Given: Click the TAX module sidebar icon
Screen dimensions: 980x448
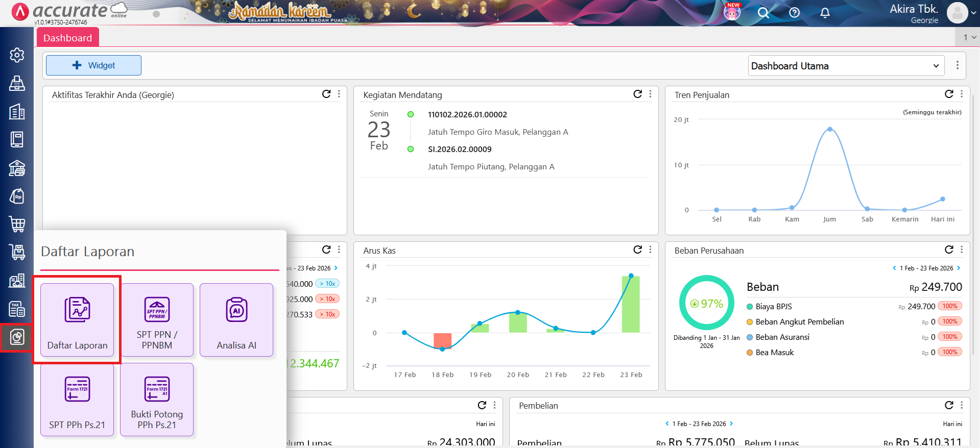Looking at the screenshot, I should [x=17, y=309].
